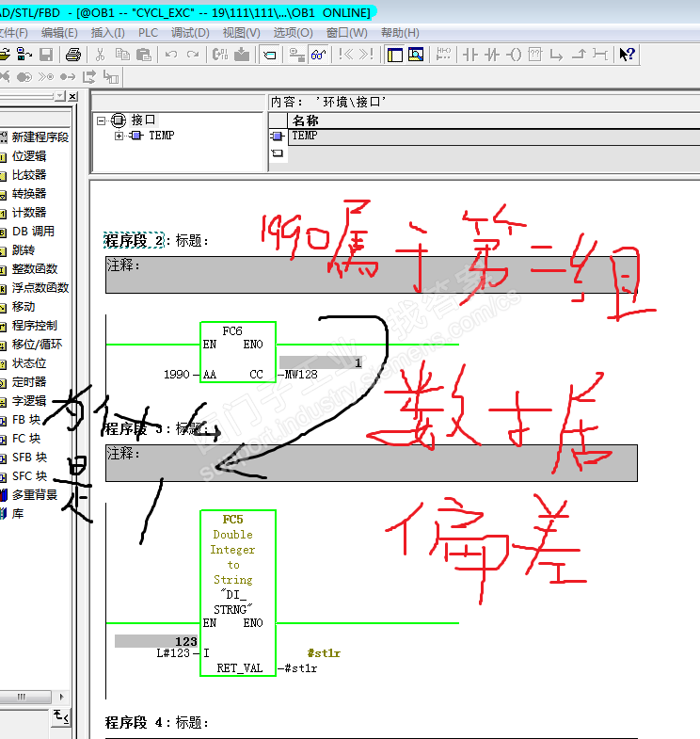Click the close branch icon
This screenshot has width=700, height=739.
coord(579,55)
